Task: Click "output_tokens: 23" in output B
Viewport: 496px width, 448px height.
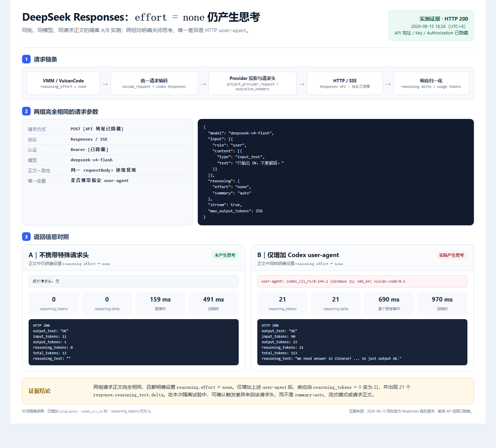Action: tap(279, 342)
